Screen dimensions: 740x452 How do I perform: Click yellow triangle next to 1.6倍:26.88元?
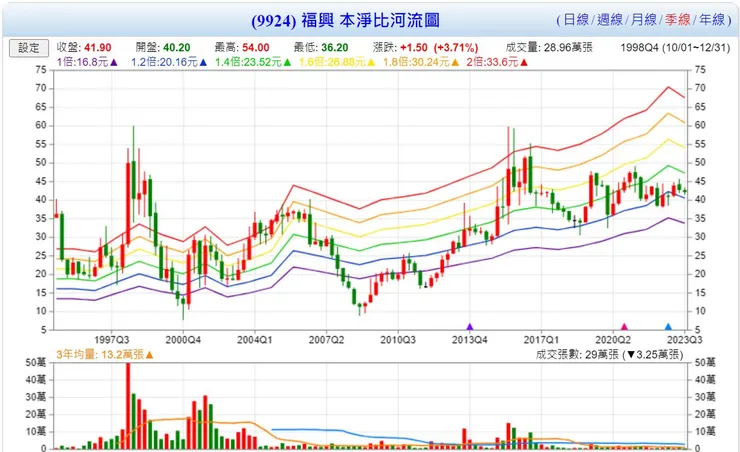371,62
